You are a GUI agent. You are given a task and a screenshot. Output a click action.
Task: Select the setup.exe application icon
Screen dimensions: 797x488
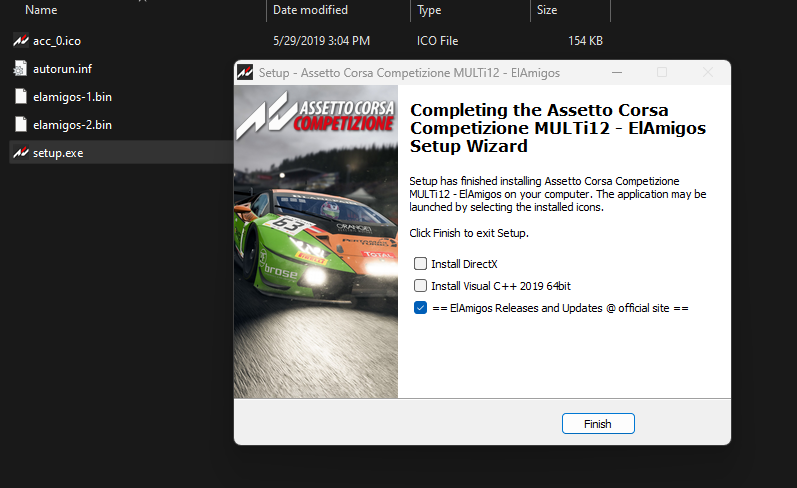[20, 152]
